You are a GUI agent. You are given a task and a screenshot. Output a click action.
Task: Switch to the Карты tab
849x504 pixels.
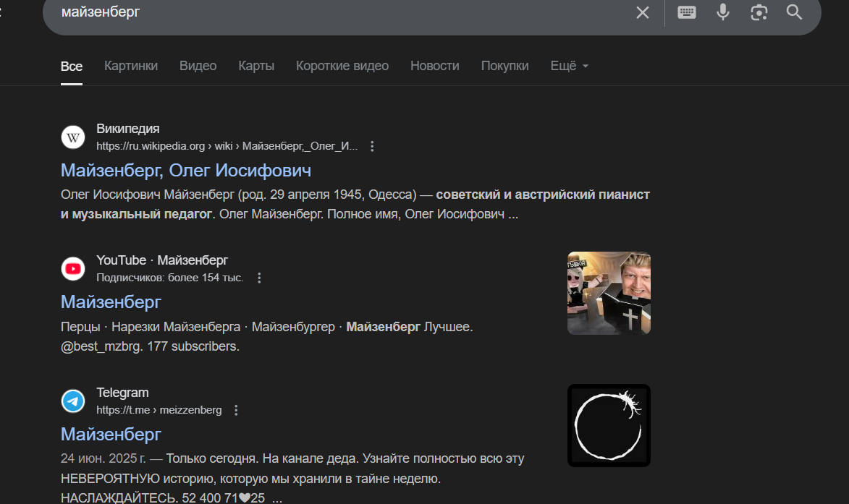coord(256,66)
